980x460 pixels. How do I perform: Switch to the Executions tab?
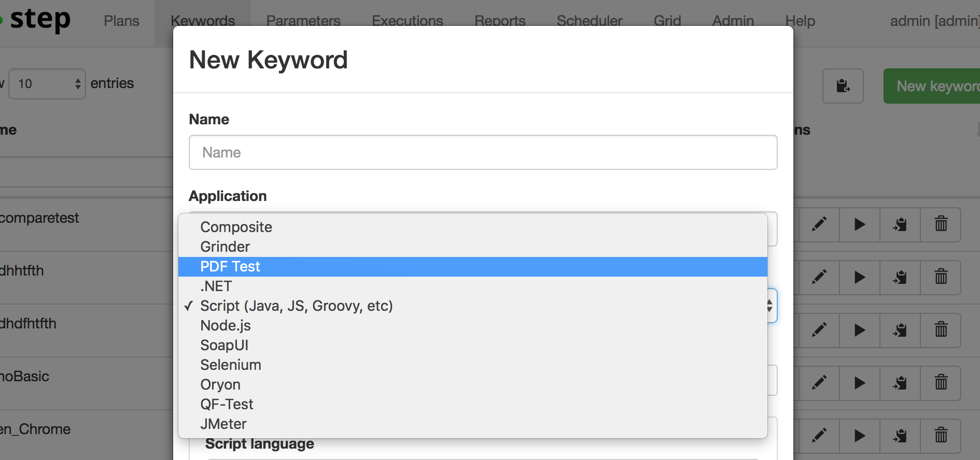[408, 21]
